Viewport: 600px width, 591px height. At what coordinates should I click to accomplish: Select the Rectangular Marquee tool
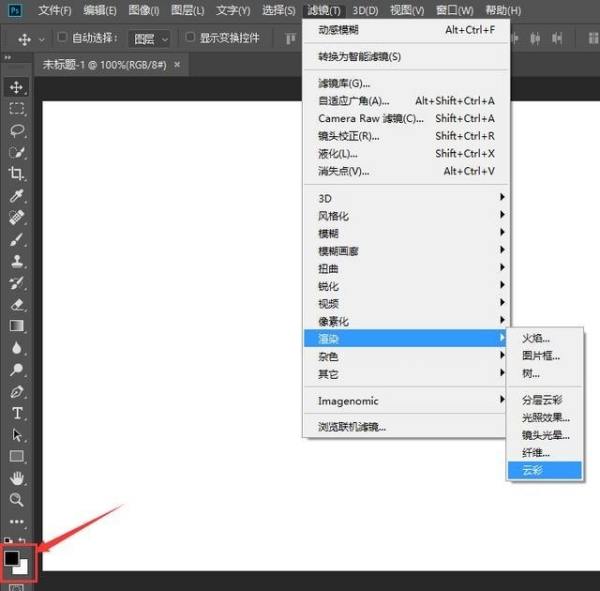(x=16, y=109)
